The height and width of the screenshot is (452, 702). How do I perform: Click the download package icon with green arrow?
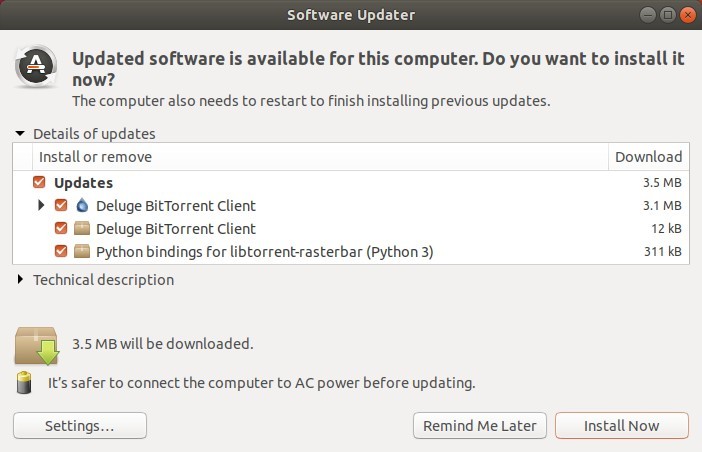[x=37, y=345]
